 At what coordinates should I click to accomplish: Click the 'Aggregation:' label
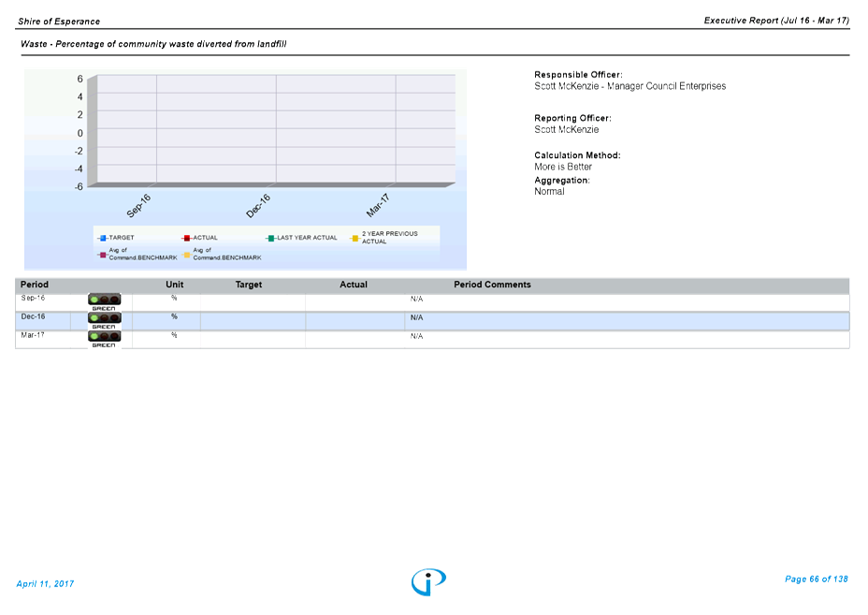(562, 181)
